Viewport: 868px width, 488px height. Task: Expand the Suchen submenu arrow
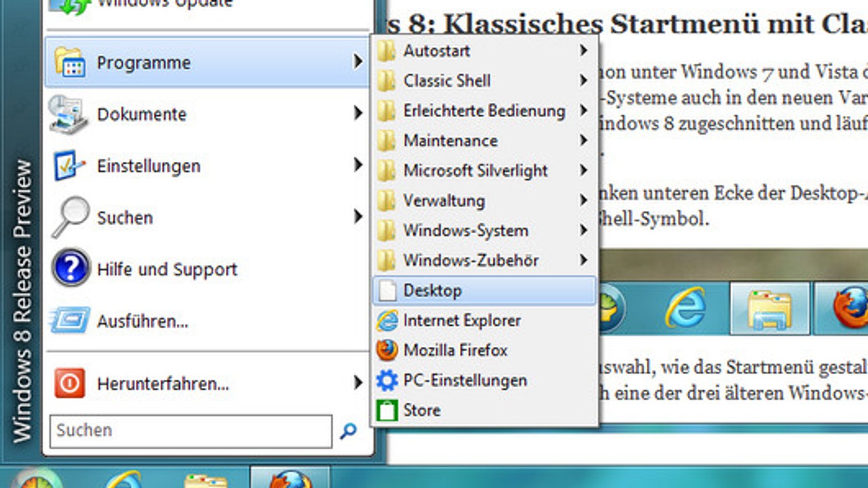[x=358, y=216]
